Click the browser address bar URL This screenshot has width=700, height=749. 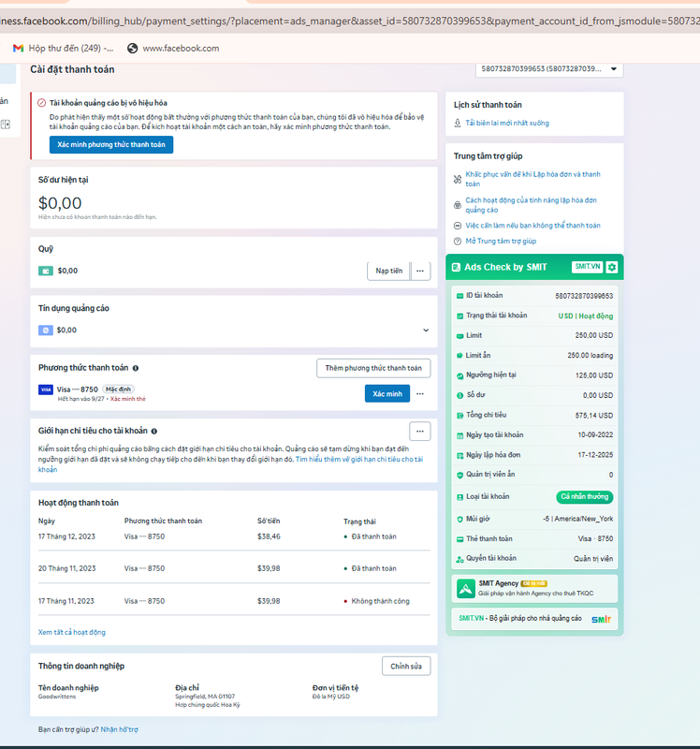click(x=350, y=21)
